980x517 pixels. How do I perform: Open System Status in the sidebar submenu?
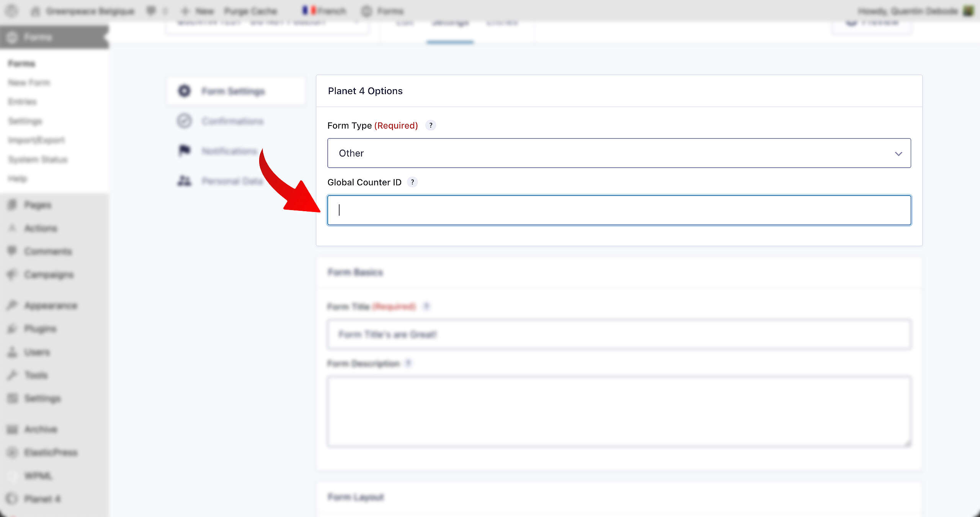coord(38,159)
